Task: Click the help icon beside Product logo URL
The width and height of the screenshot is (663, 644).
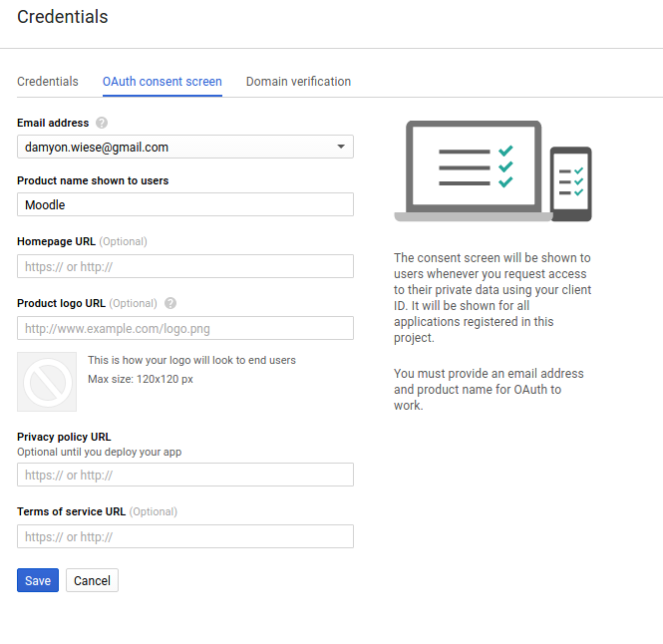Action: pyautogui.click(x=170, y=303)
